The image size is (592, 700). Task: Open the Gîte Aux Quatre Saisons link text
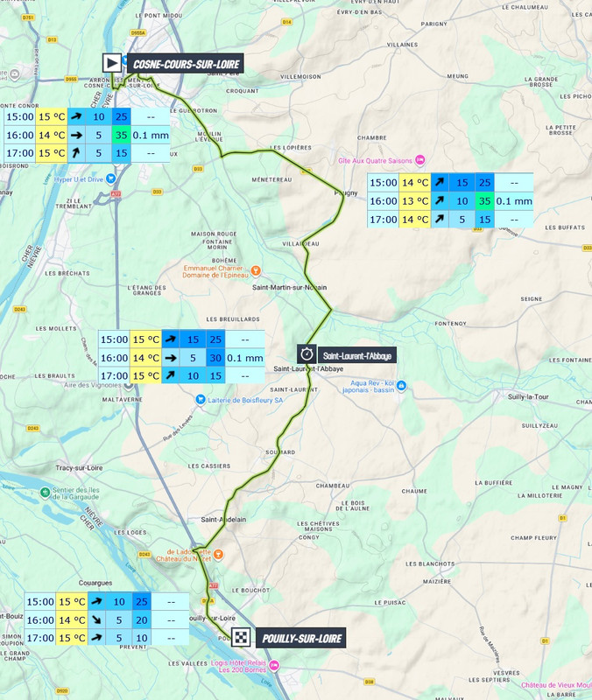tap(376, 160)
